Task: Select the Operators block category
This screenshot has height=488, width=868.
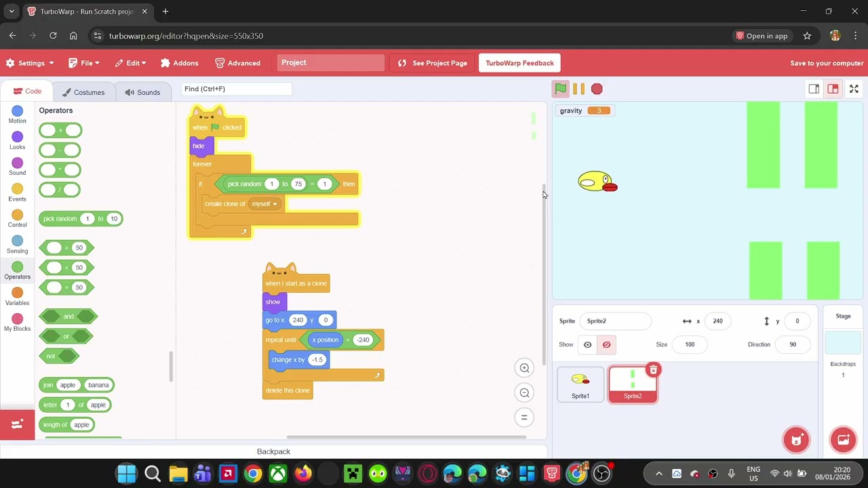Action: tap(18, 271)
